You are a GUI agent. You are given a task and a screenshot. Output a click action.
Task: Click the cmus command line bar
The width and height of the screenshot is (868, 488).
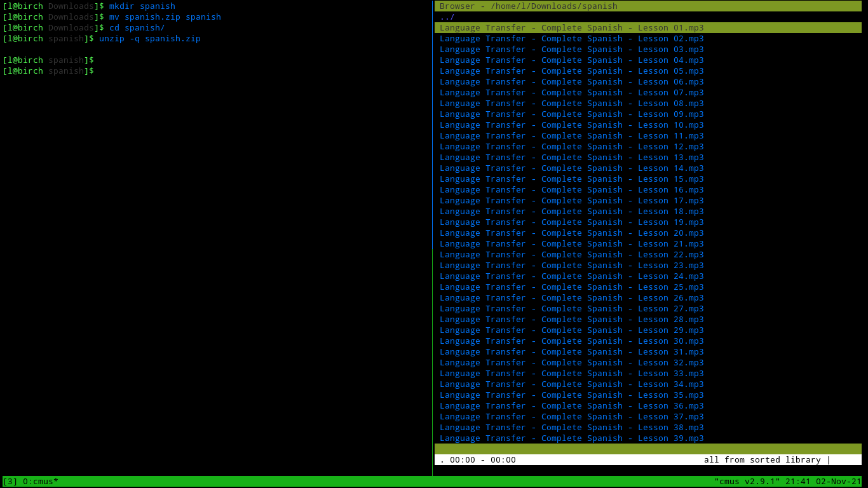(648, 470)
